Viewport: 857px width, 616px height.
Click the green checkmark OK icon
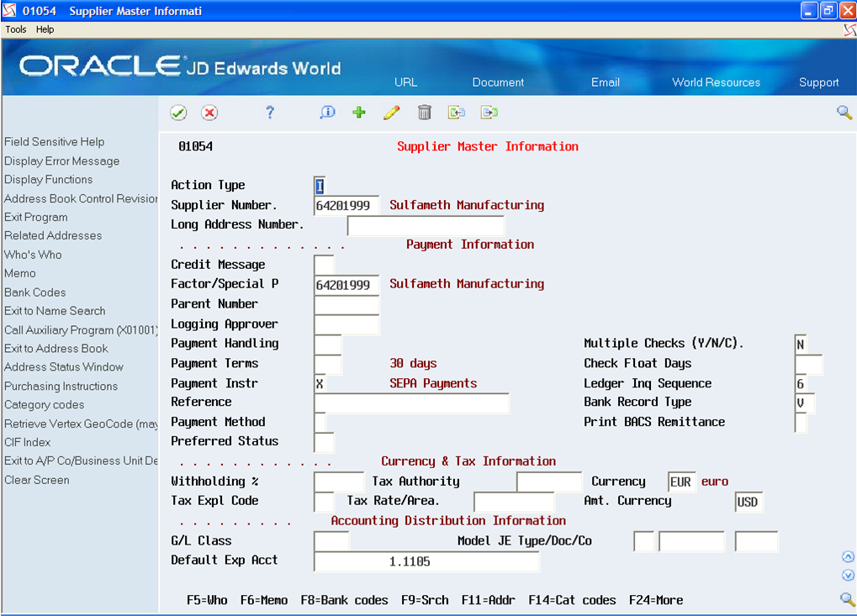178,113
